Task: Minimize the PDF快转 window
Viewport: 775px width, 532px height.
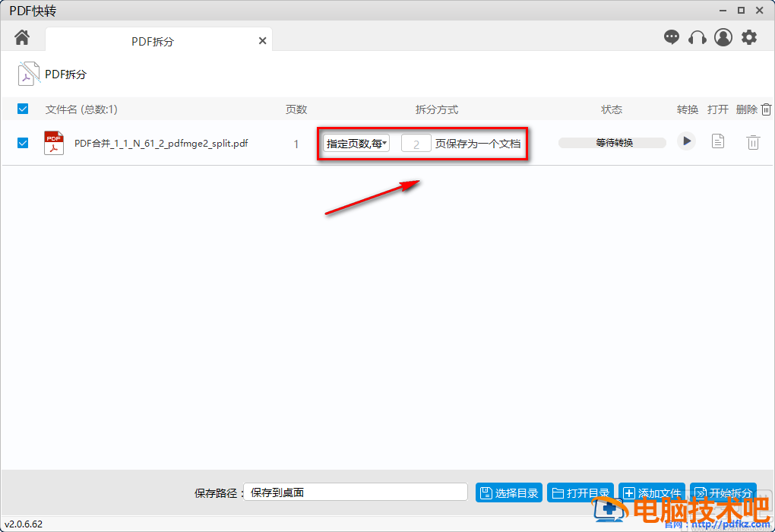Action: (723, 11)
